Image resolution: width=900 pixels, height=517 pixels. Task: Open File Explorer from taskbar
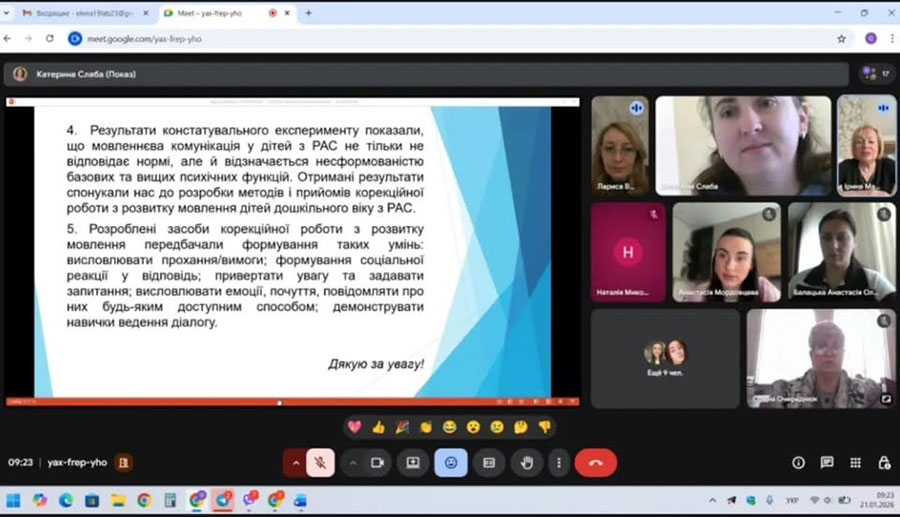point(118,500)
